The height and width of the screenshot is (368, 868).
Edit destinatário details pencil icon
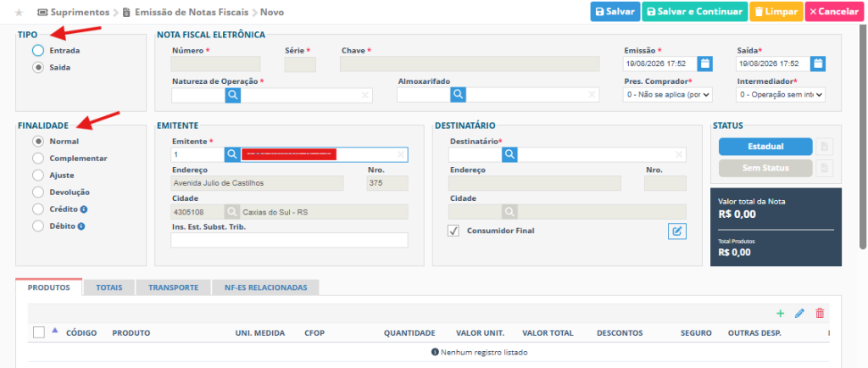(677, 231)
